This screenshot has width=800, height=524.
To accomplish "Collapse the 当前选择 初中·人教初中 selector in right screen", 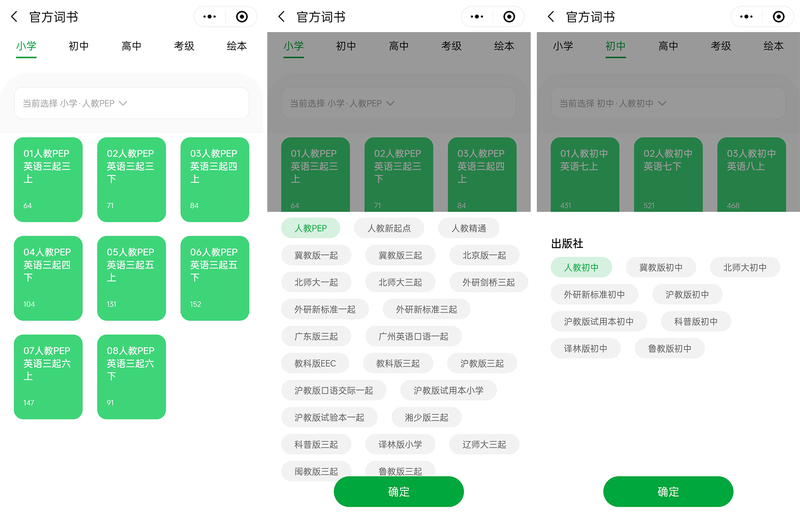I will point(668,103).
